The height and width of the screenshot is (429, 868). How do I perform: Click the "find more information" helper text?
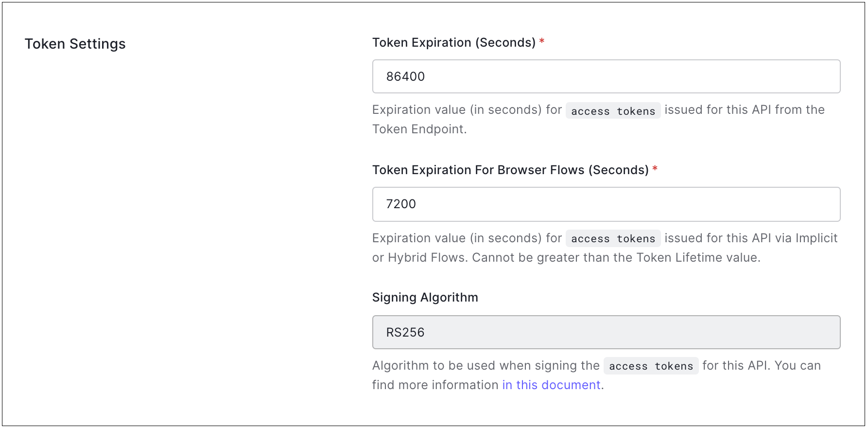[435, 385]
